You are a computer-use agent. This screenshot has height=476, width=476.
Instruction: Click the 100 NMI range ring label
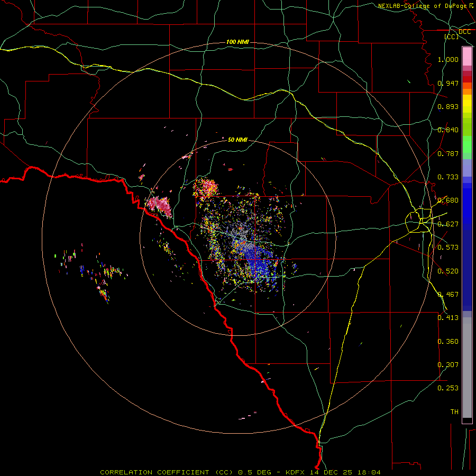[237, 42]
